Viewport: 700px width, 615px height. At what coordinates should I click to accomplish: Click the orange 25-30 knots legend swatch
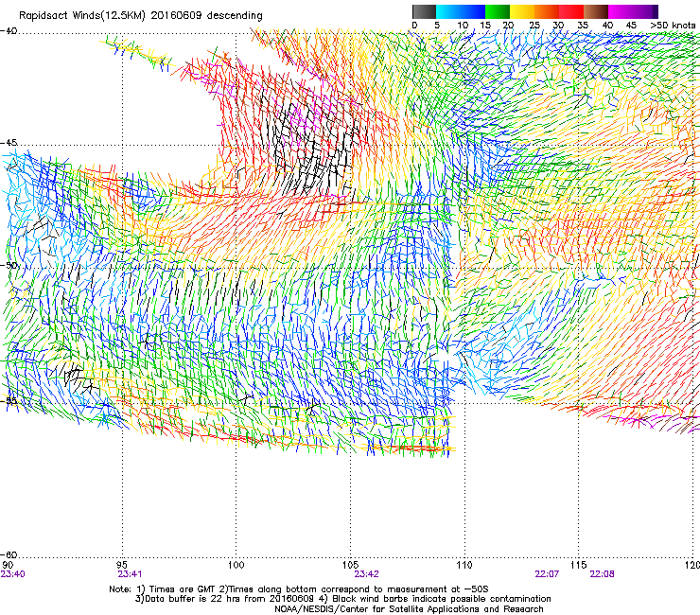click(547, 11)
